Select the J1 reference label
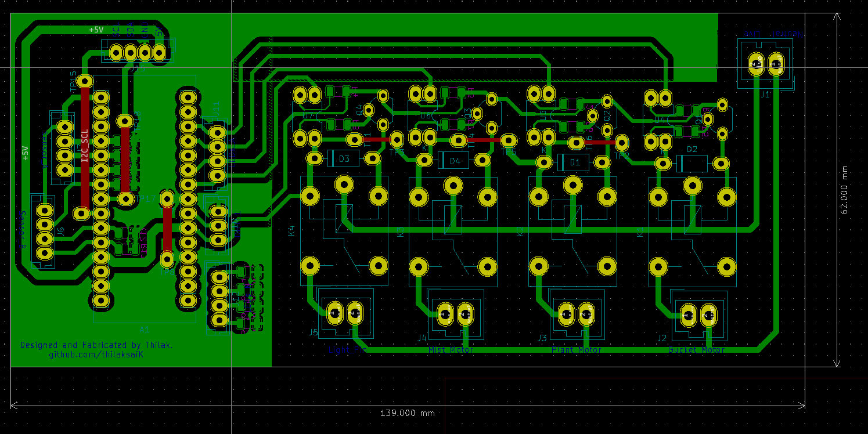868x434 pixels. pos(765,94)
